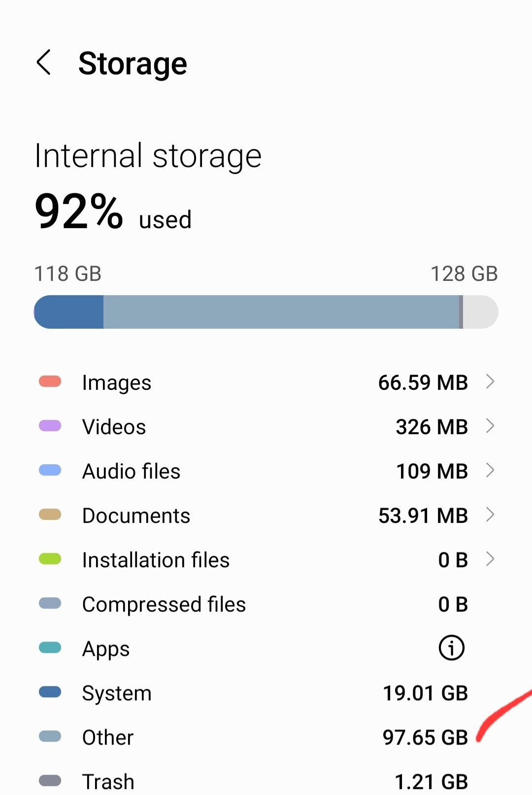Open the Trash entry showing 1.21 GB

[x=266, y=781]
